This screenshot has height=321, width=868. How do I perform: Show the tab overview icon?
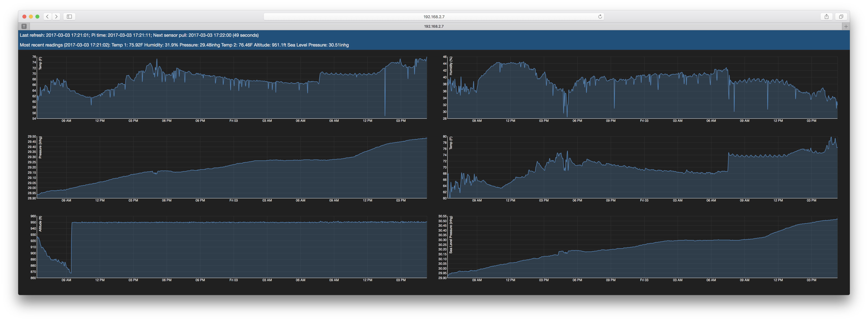841,17
